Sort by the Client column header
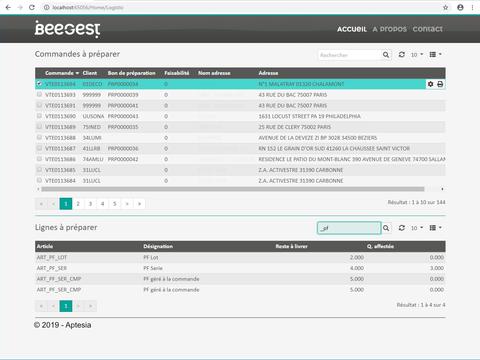Image resolution: width=480 pixels, height=360 pixels. [x=90, y=73]
